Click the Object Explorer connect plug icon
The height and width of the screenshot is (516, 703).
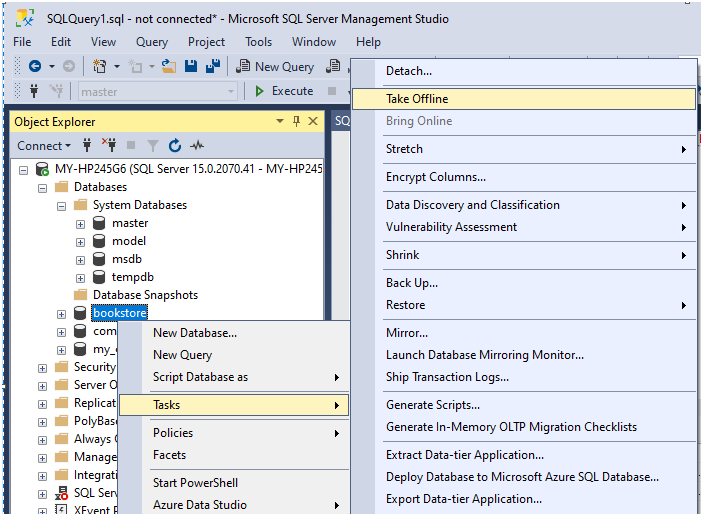tap(87, 145)
